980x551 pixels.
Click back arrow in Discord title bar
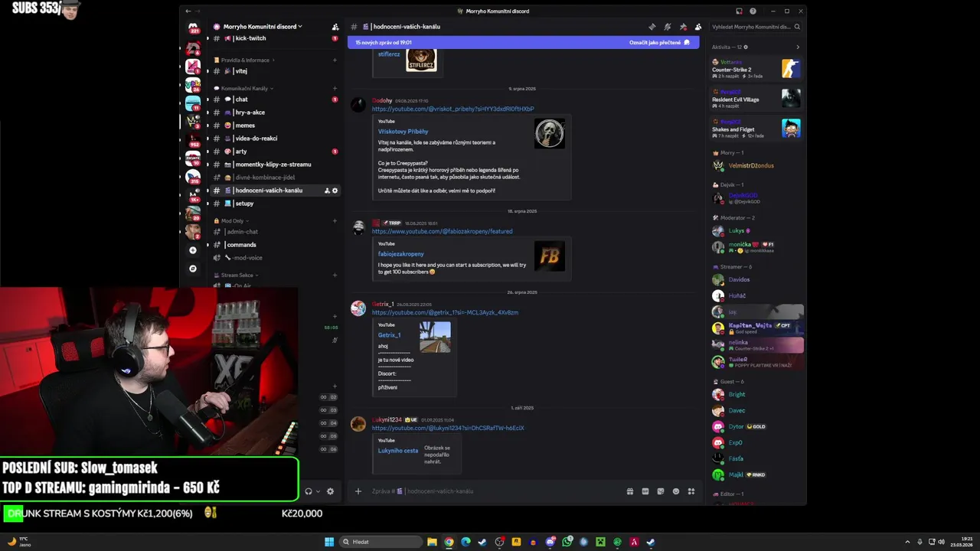tap(188, 11)
